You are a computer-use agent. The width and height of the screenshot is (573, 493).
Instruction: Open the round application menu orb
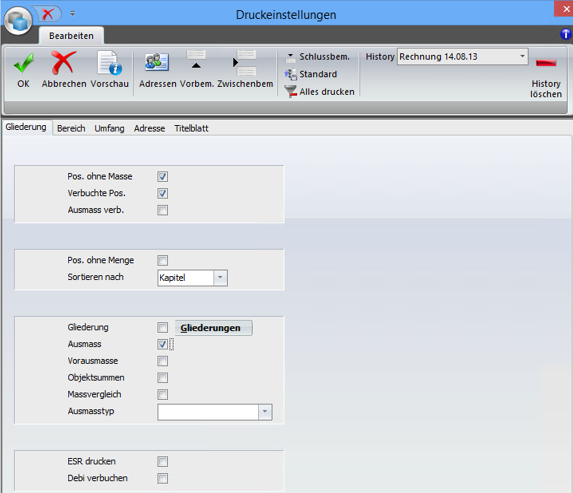[x=18, y=22]
